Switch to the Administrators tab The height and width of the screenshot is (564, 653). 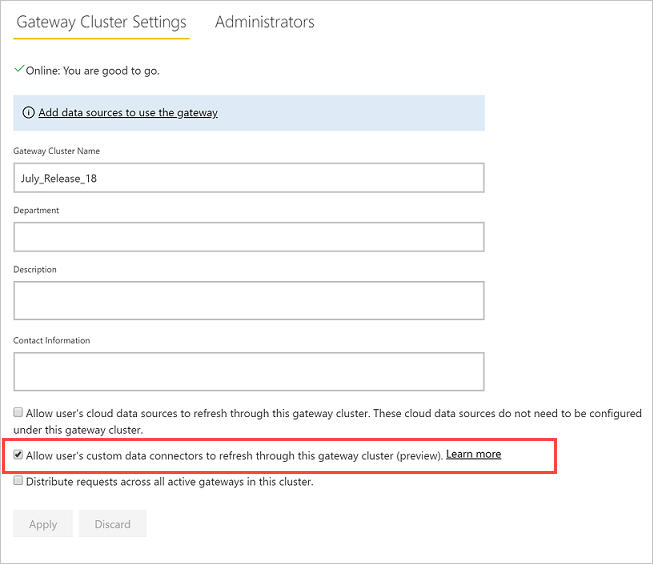[x=264, y=22]
